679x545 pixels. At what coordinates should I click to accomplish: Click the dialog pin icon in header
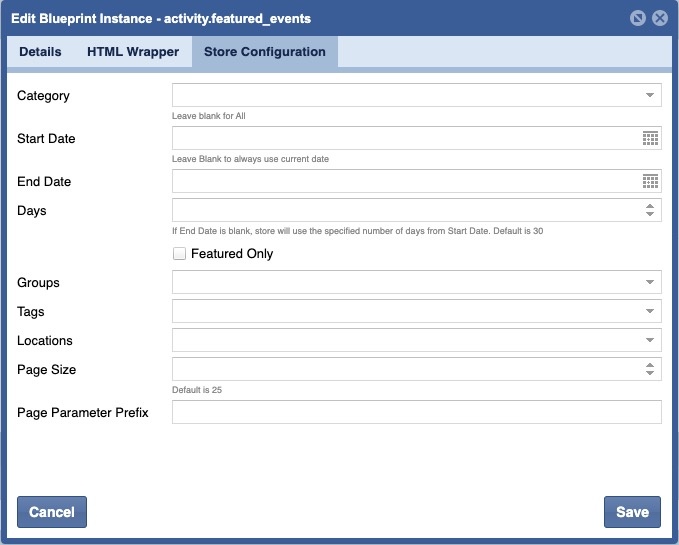(x=638, y=18)
